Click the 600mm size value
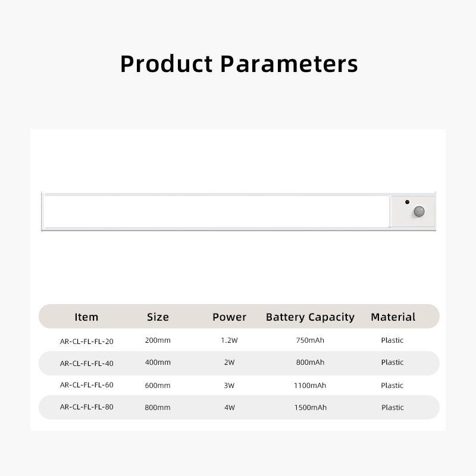 [158, 386]
